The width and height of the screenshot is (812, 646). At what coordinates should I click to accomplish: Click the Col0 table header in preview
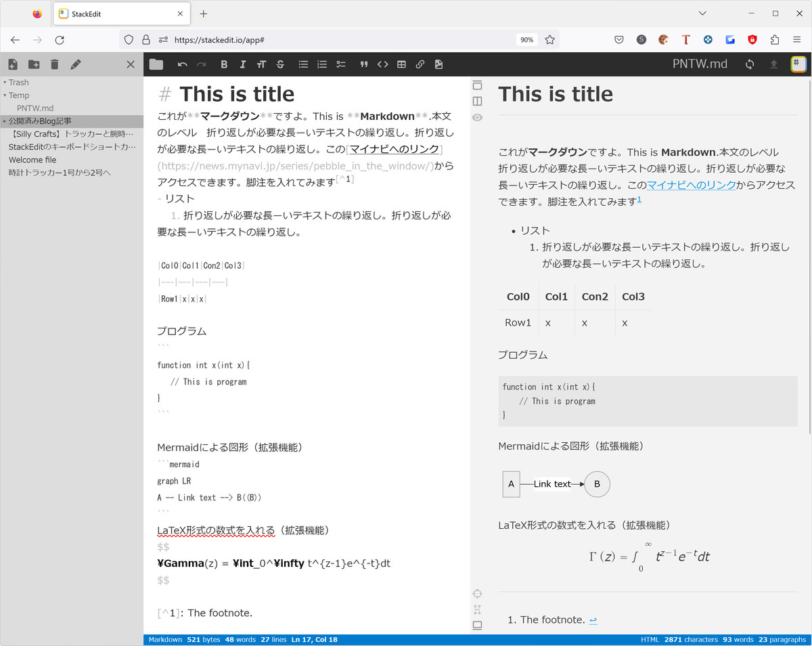(x=518, y=297)
